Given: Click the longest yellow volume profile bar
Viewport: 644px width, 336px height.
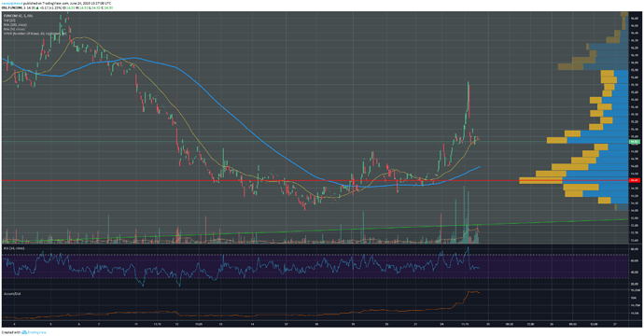Looking at the screenshot, I should tap(541, 180).
